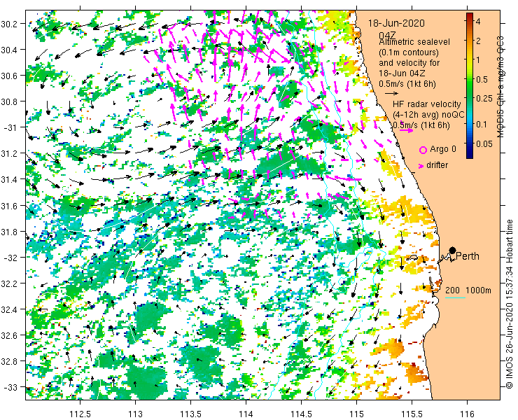Click latitude axis label '32.4'
Viewport: 518px width, 420px height.
(x=8, y=309)
